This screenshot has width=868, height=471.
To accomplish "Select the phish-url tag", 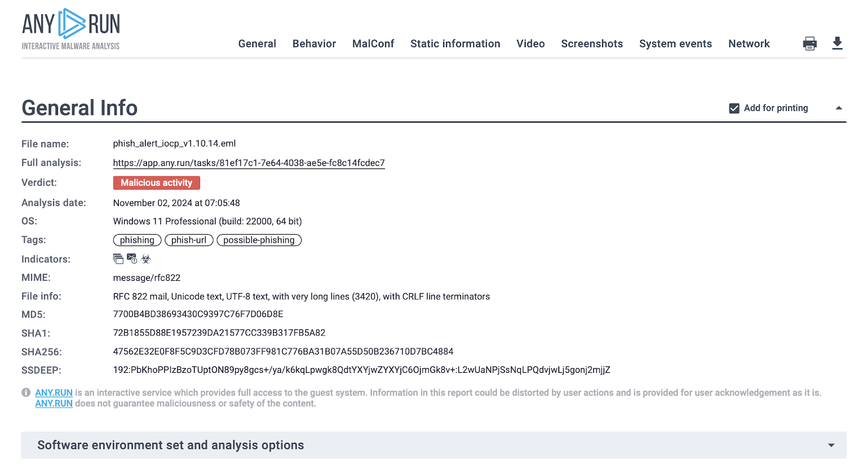I will click(189, 240).
